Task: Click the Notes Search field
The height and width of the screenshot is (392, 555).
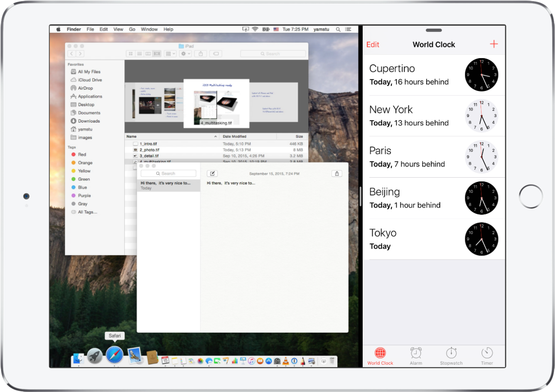Action: 168,174
